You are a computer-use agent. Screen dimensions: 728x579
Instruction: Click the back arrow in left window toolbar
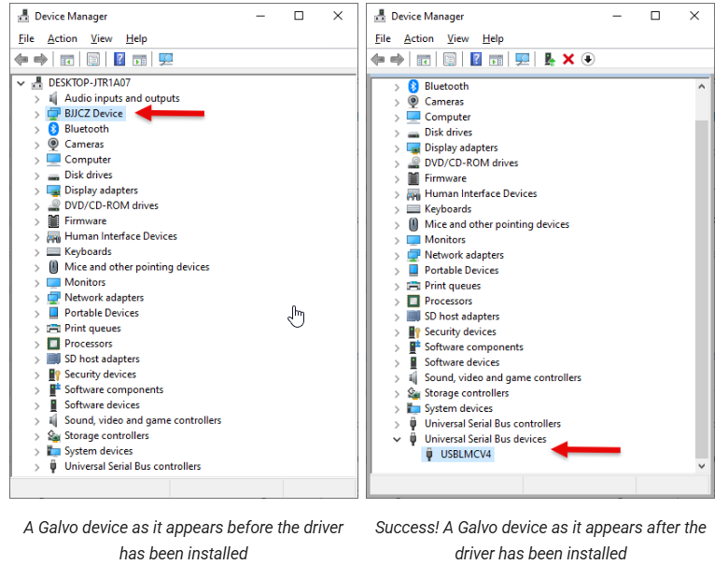pos(21,59)
